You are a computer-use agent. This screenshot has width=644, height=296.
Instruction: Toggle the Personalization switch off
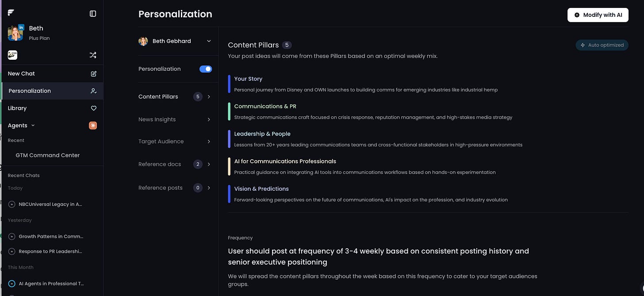tap(206, 69)
